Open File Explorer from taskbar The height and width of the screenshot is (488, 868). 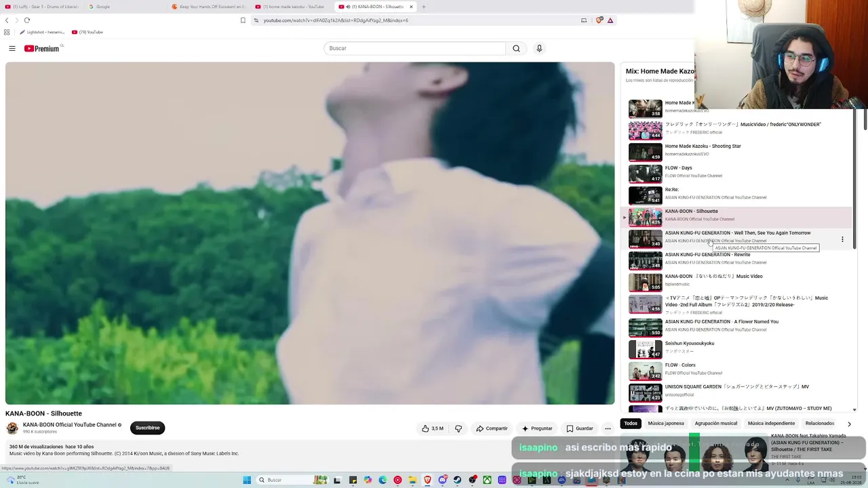[x=412, y=480]
